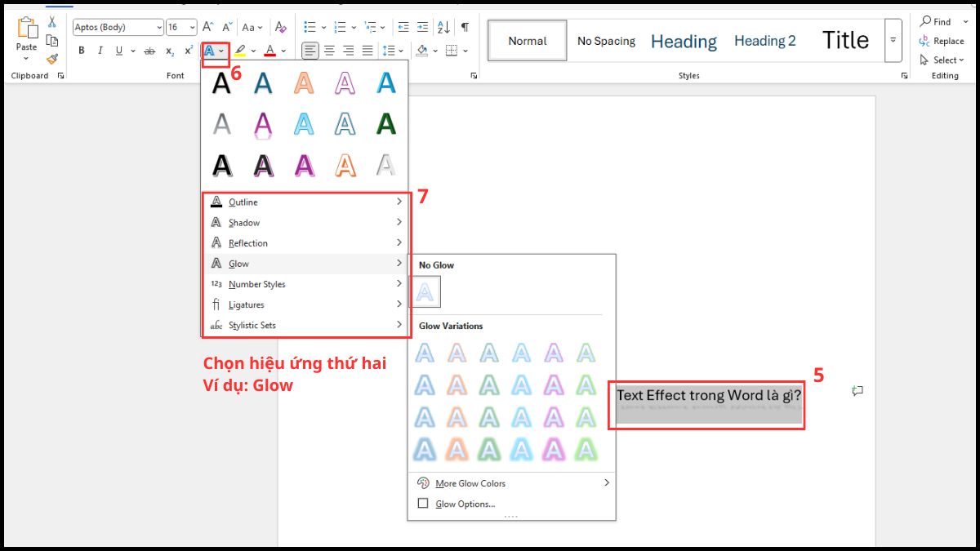The image size is (980, 551).
Task: Click the Clear All Formatting icon
Action: tap(281, 27)
